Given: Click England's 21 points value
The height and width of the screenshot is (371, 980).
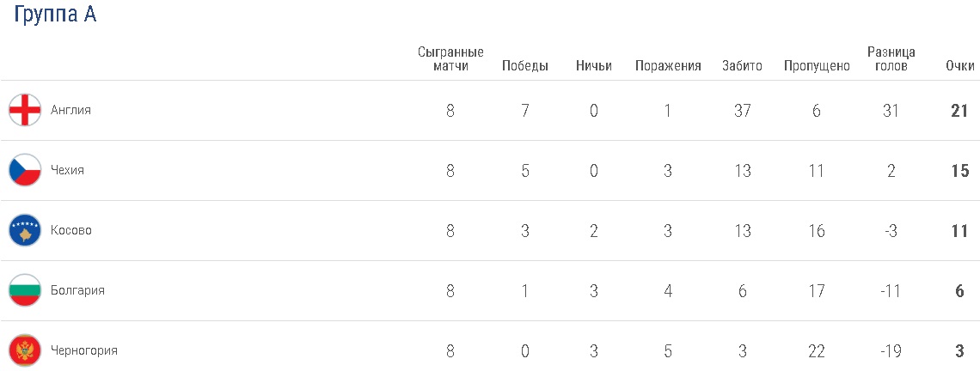Looking at the screenshot, I should click(x=959, y=110).
